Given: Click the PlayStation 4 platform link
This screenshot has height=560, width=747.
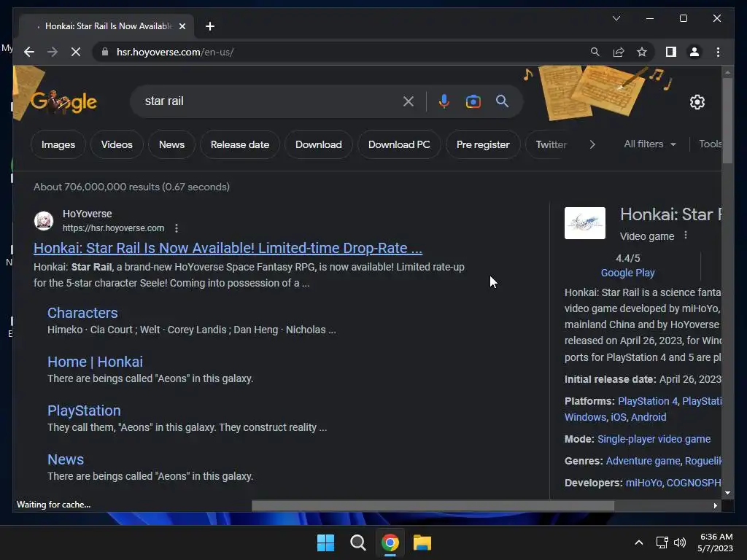Looking at the screenshot, I should (648, 401).
